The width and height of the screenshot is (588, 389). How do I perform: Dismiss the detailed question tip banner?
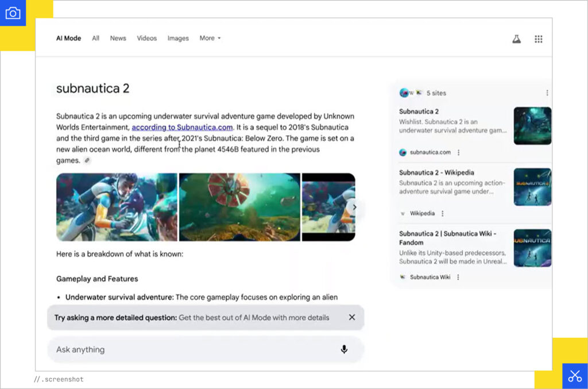click(x=352, y=317)
